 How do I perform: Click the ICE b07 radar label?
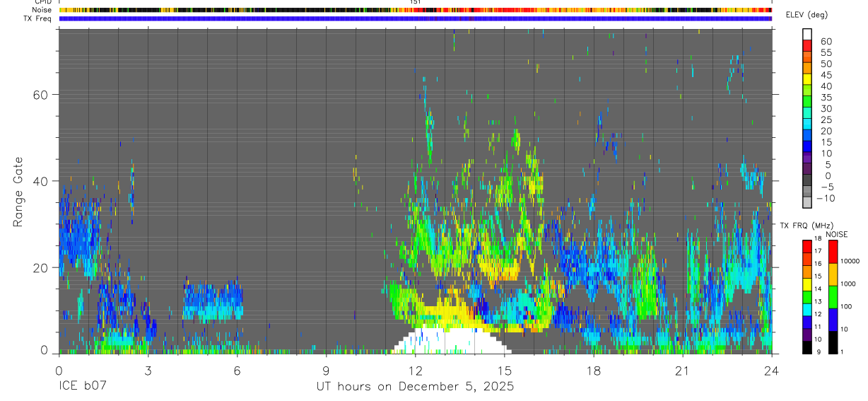click(82, 387)
